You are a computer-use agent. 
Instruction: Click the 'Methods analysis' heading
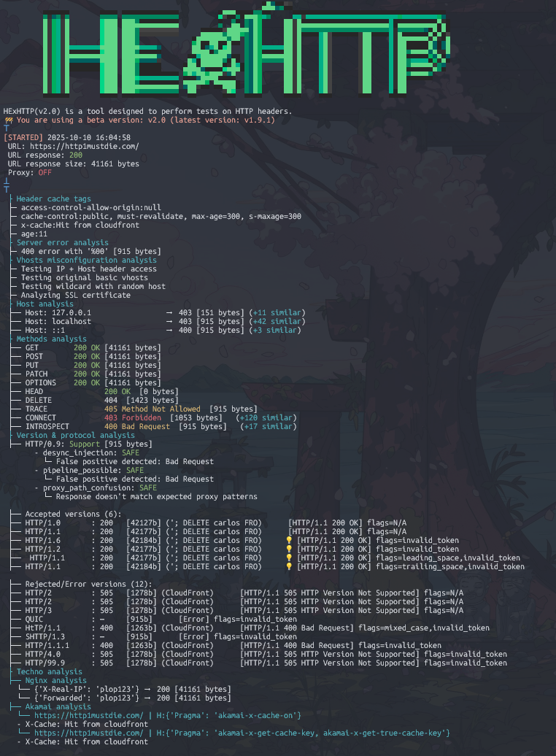click(52, 339)
